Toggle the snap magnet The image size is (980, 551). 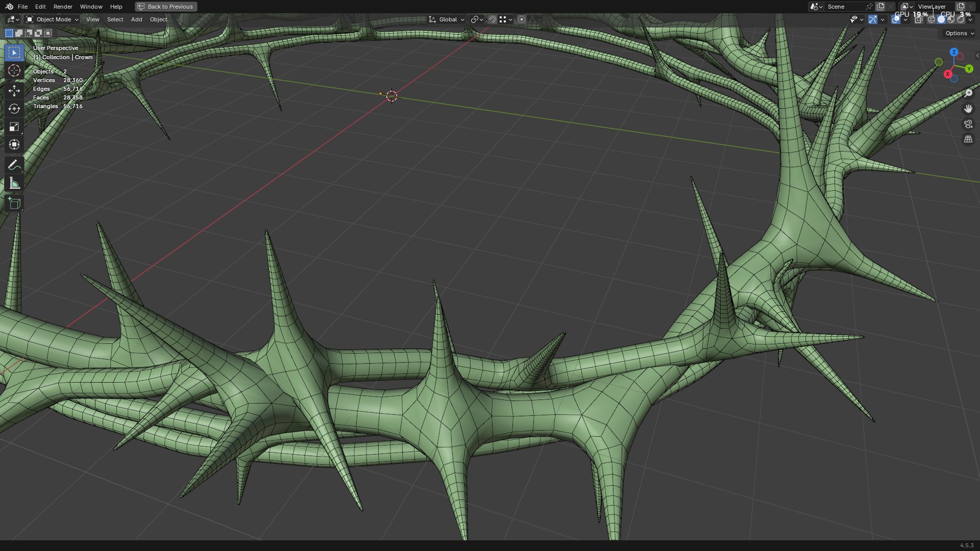[492, 19]
